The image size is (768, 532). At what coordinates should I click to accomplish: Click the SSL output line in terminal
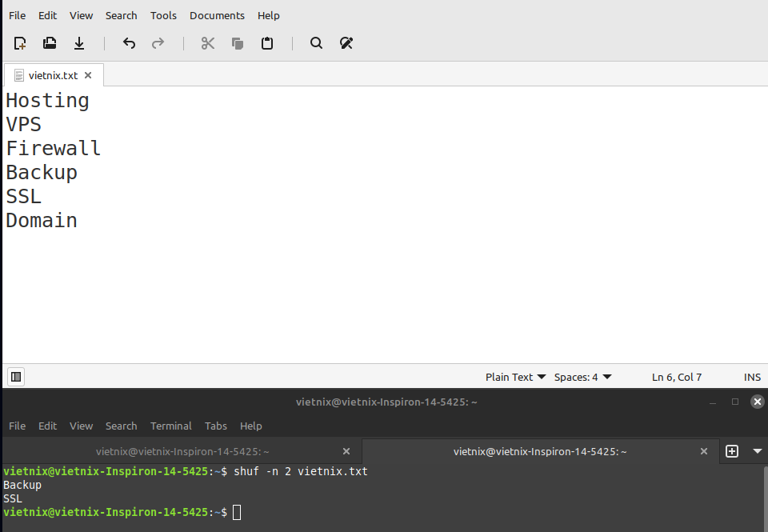13,498
